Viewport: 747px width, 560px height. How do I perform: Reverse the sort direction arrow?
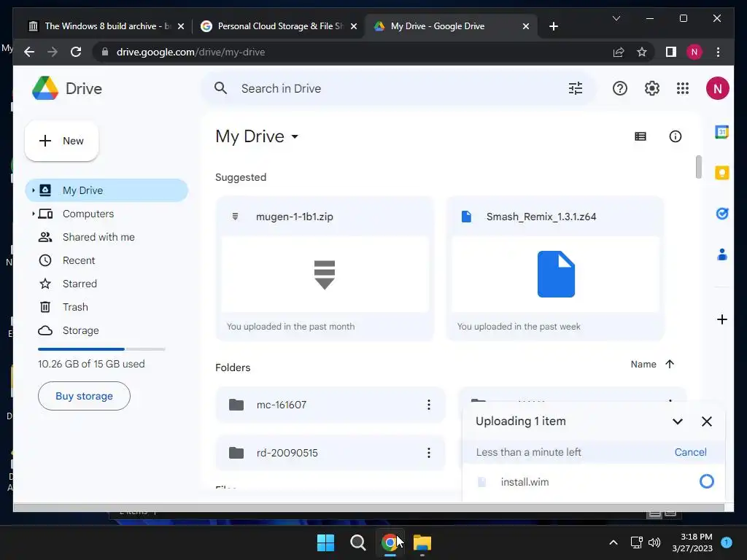[x=670, y=365]
